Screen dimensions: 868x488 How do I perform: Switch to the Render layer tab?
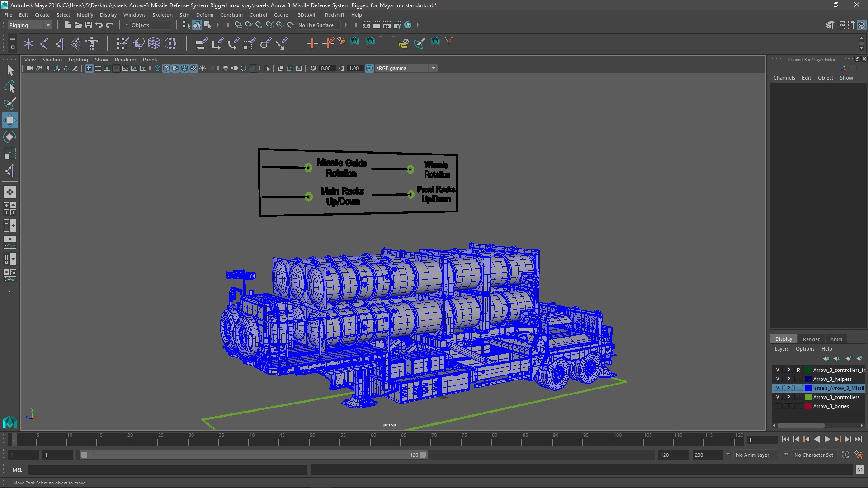(x=811, y=339)
